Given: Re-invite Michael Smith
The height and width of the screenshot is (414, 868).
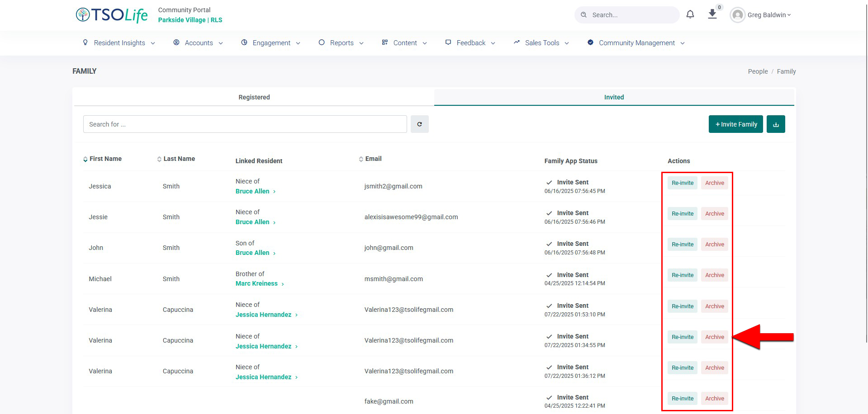Looking at the screenshot, I should [683, 275].
